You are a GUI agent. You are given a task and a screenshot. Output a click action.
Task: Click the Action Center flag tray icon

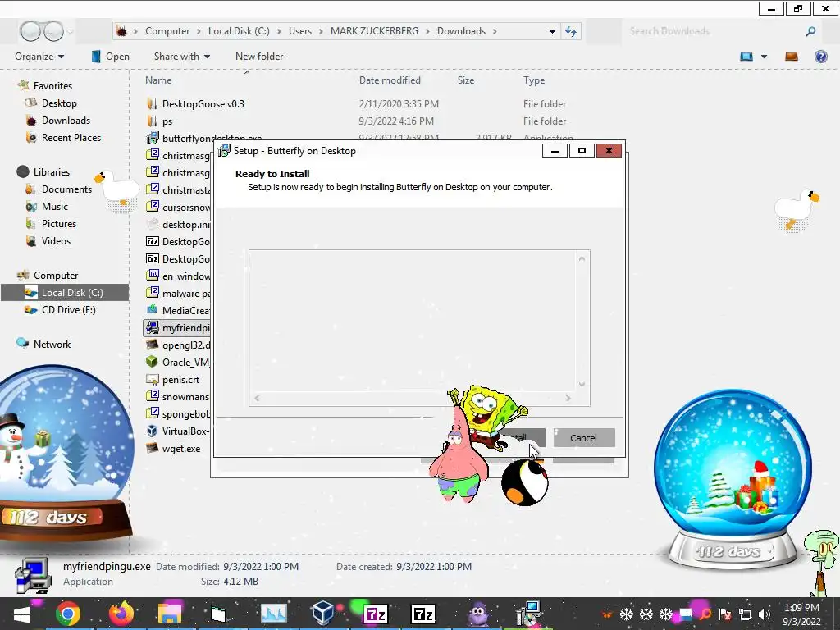[725, 614]
